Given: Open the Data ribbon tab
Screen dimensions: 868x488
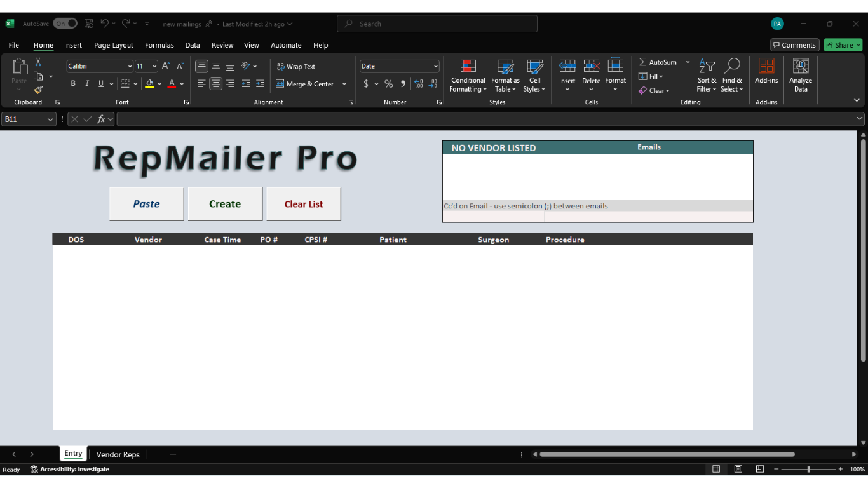Looking at the screenshot, I should click(x=193, y=45).
